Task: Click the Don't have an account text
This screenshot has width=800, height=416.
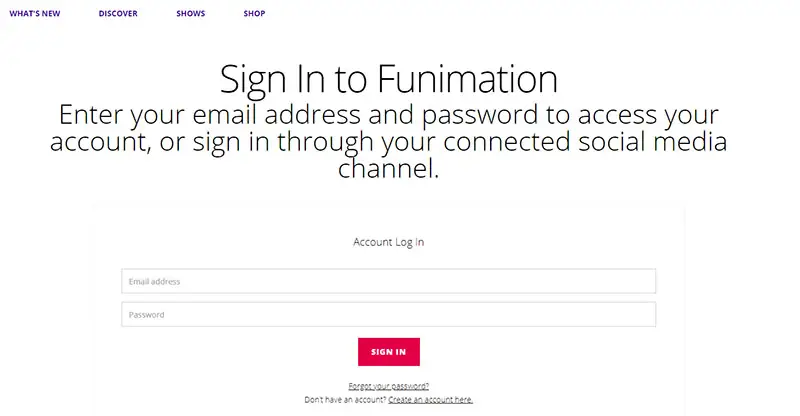Action: point(345,400)
